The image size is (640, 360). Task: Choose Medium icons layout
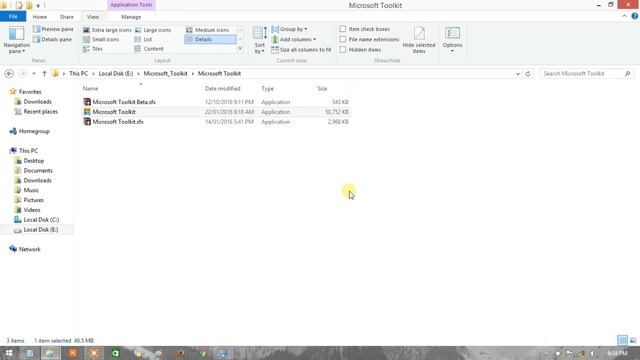pos(207,30)
